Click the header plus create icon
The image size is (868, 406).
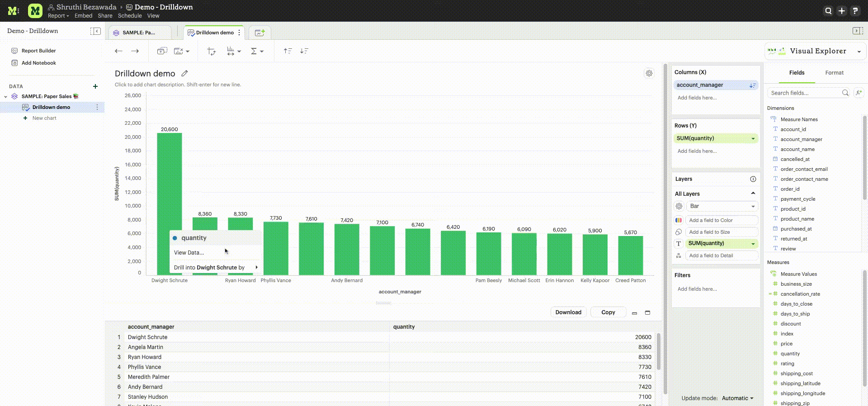click(x=842, y=11)
